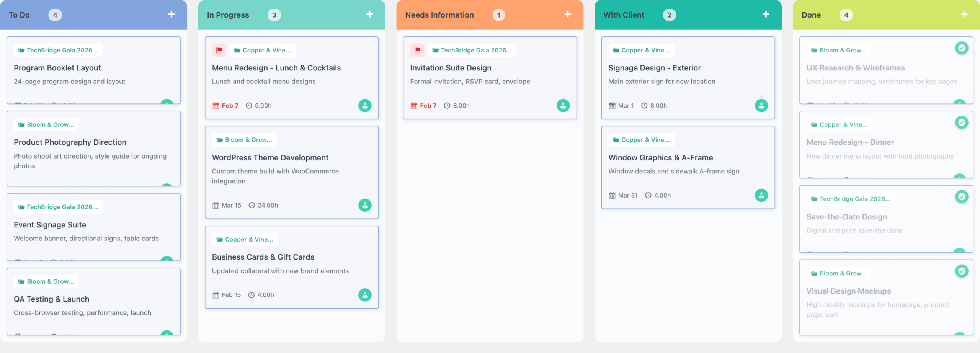Open assignee avatar on WordPress Theme Development card
Screen dimensions: 980x353
[365, 205]
